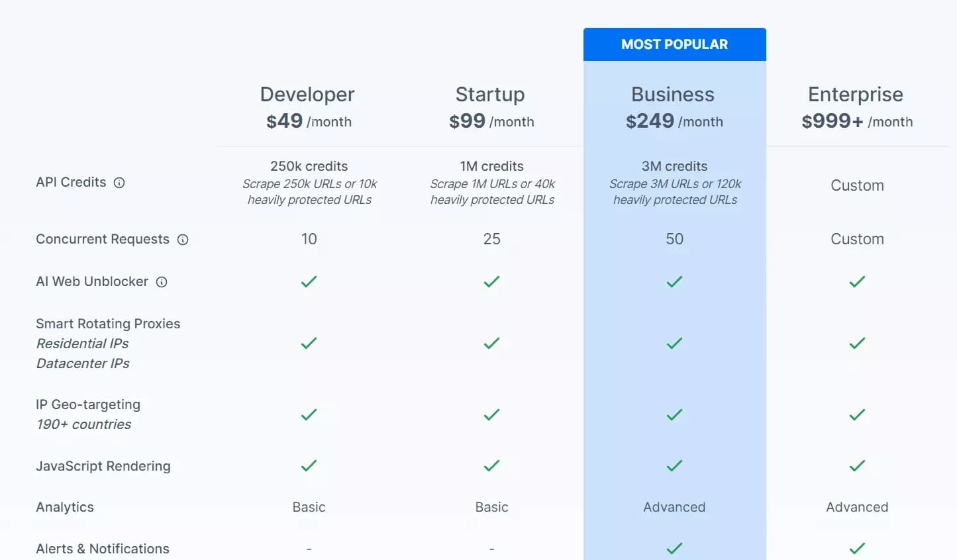Click the Basic Analytics label for Developer
957x560 pixels.
pyautogui.click(x=309, y=507)
